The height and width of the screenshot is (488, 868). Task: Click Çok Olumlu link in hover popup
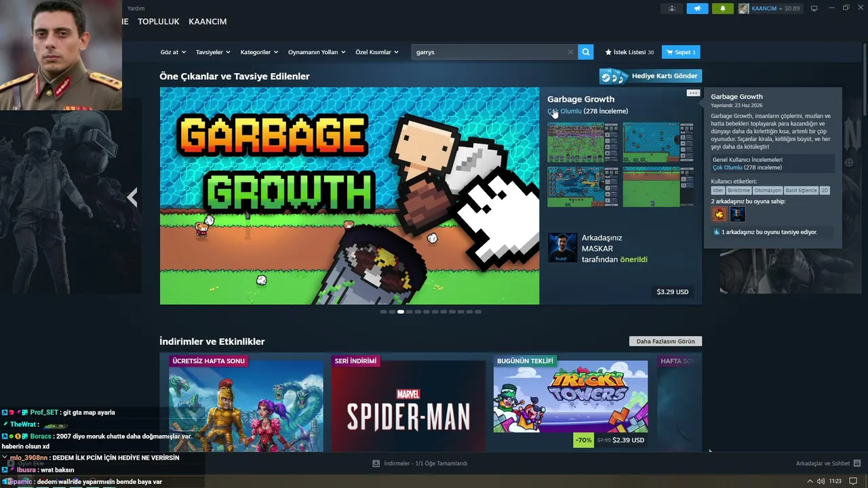pos(728,167)
